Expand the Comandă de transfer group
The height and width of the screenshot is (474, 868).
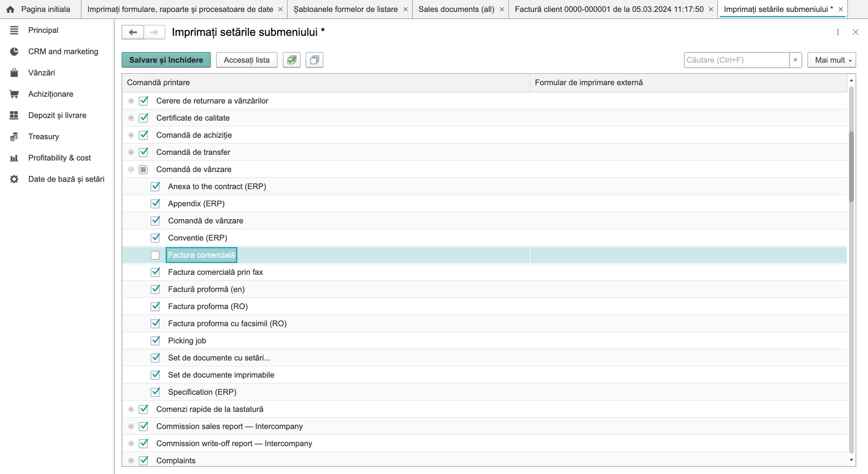[131, 152]
